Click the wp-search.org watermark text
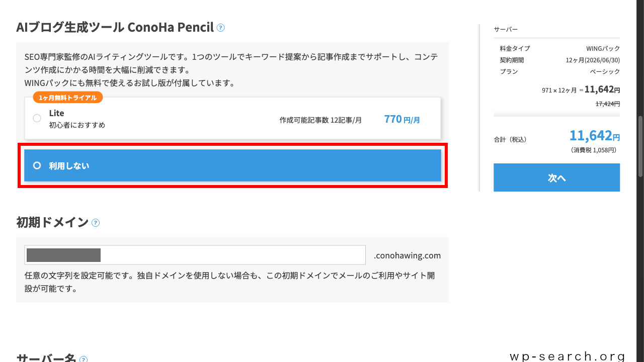Screen dimensions: 644x362 (568, 356)
